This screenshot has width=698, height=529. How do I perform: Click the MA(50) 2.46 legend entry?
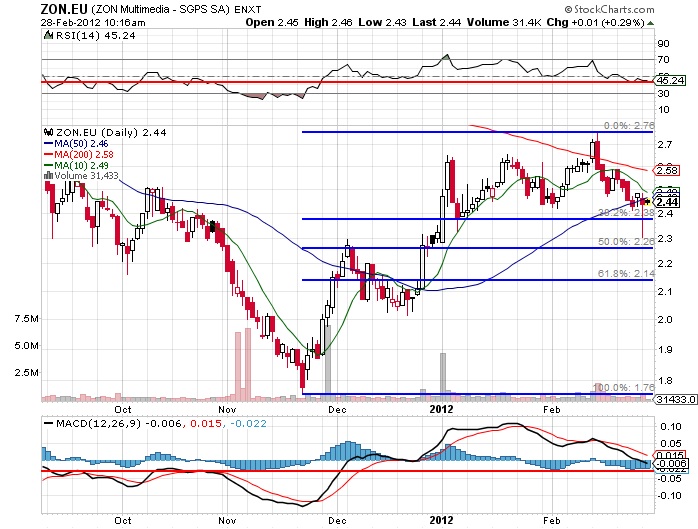(x=76, y=143)
